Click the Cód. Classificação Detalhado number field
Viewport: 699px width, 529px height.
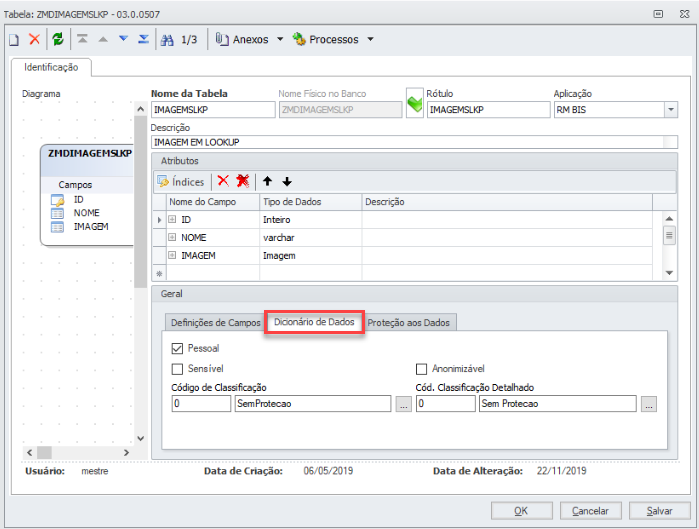[446, 404]
